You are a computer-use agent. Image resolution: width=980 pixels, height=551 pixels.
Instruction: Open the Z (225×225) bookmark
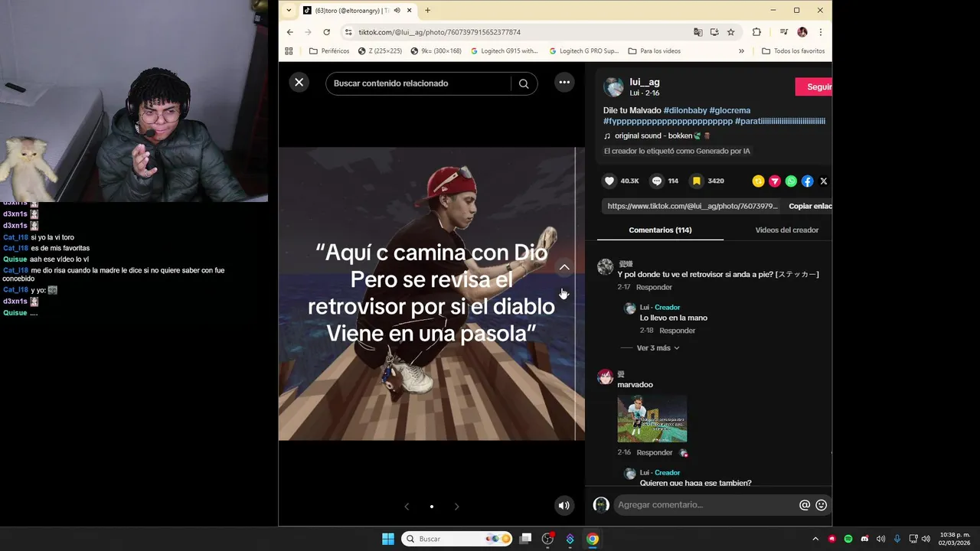coord(380,51)
